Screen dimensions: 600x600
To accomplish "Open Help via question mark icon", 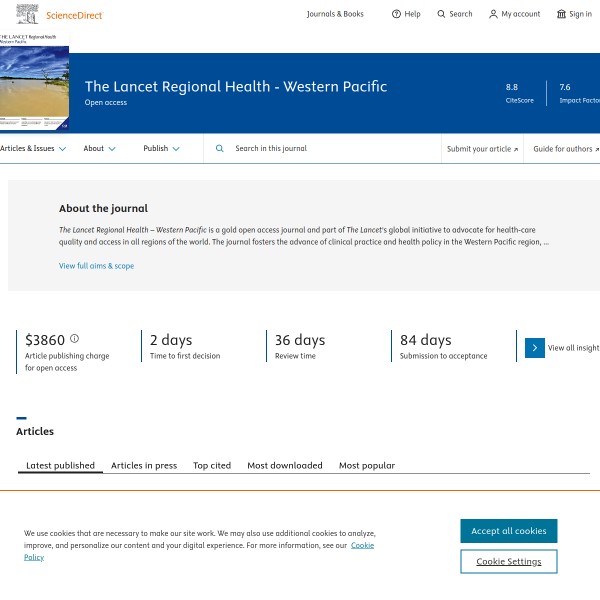I will pos(396,14).
